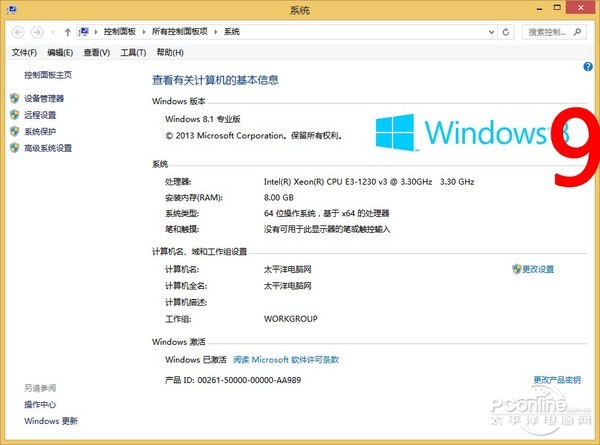The image size is (600, 445).
Task: Open recent locations dropdown arrow
Action: (x=53, y=32)
